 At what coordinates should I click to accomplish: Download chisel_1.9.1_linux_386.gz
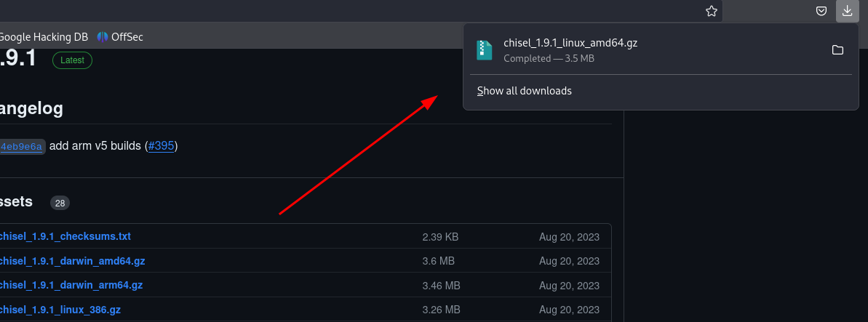point(60,309)
